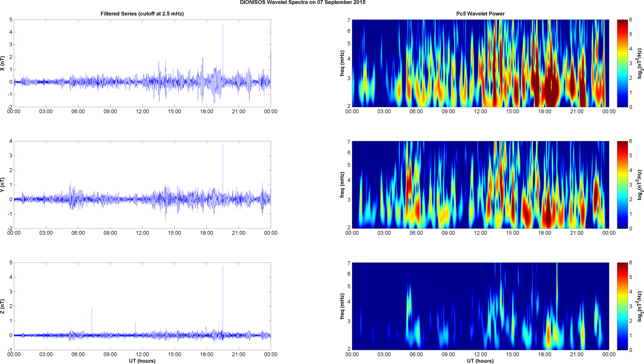
Task: Click the 'Z (nT)' axis label
Action: click(x=3, y=306)
